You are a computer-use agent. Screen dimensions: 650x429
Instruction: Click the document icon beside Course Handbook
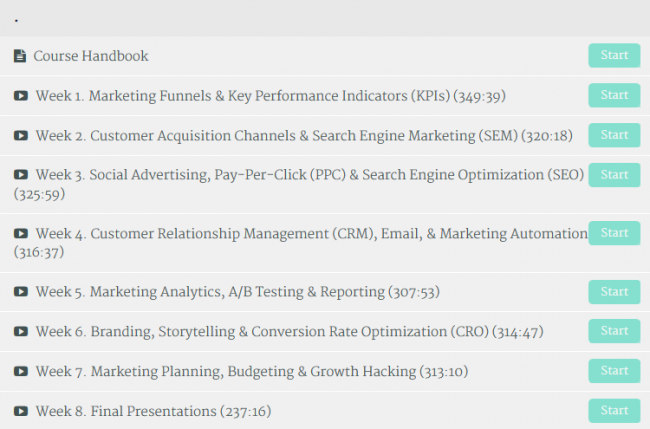(x=20, y=56)
